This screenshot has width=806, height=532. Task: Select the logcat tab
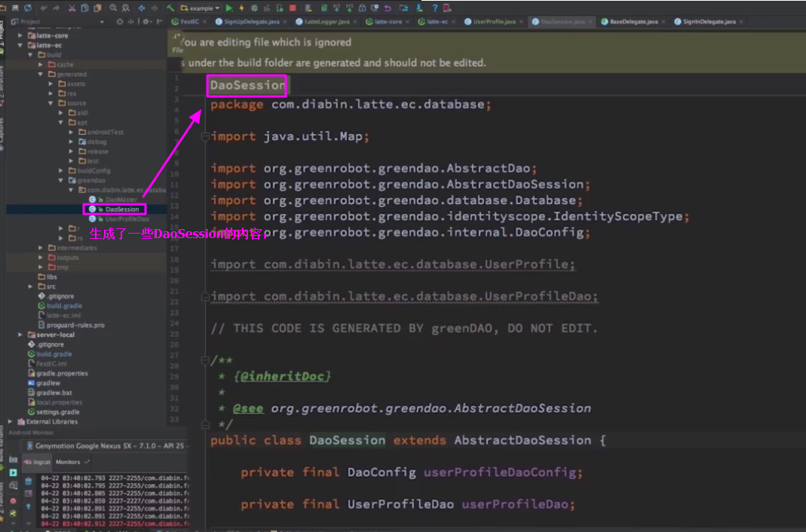(x=37, y=462)
